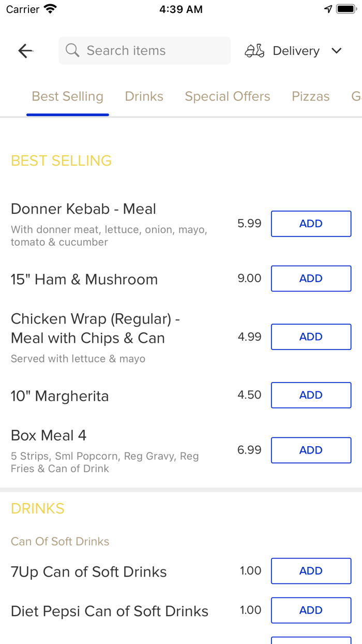This screenshot has height=644, width=362.
Task: Add Box Meal 4 to cart
Action: [311, 450]
